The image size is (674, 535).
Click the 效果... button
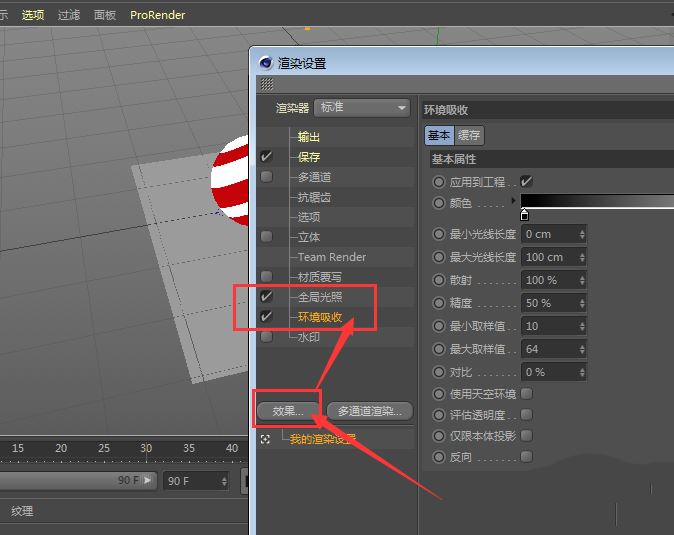pos(287,411)
